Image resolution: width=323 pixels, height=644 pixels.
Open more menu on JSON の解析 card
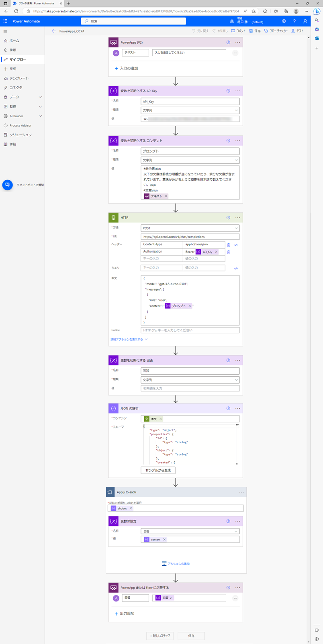(238, 408)
